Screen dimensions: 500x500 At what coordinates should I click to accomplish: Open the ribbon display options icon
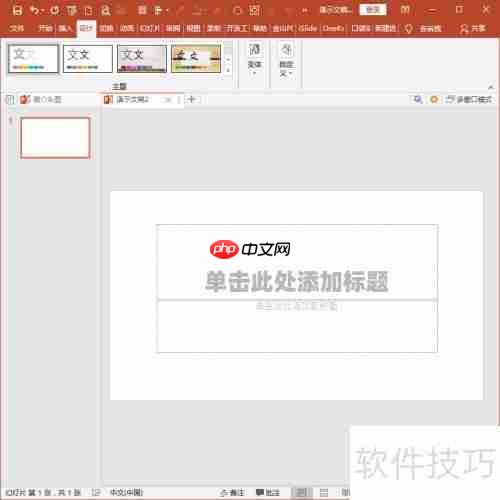coord(405,10)
